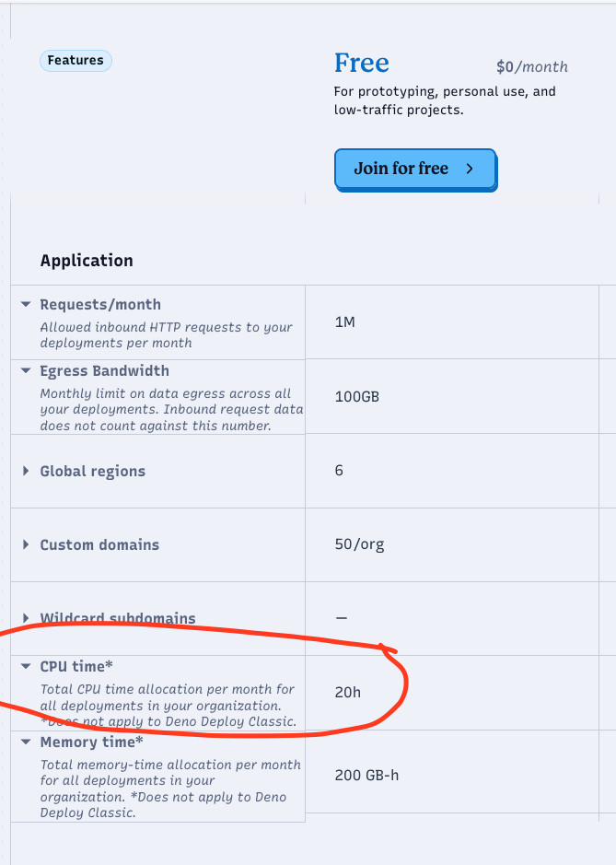Click the Join for free button
Viewport: 616px width, 865px height.
[x=415, y=169]
